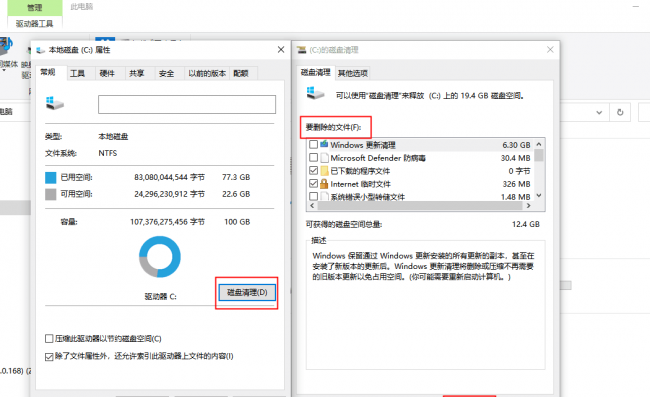Click the blue 已用空间 color swatch
The image size is (650, 397).
[x=51, y=178]
